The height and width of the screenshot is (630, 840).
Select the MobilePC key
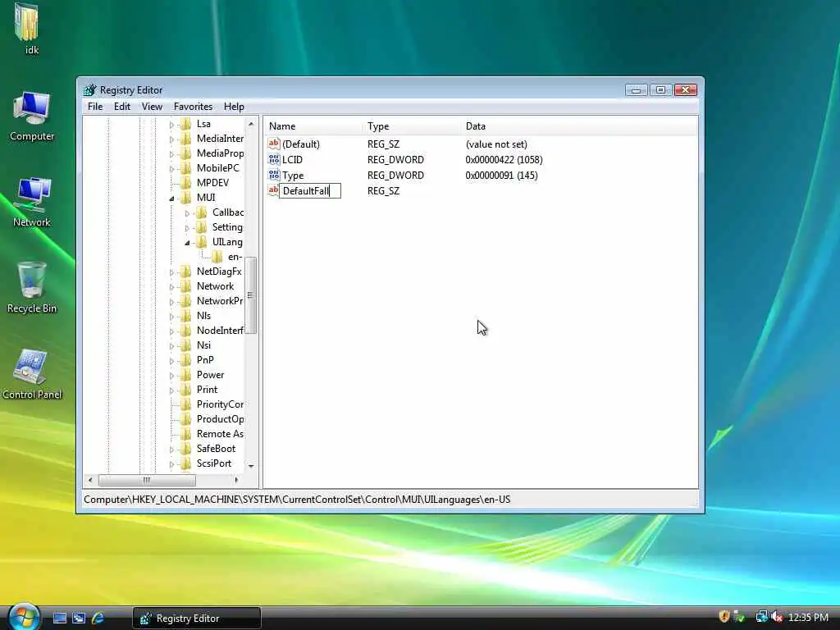coord(217,168)
